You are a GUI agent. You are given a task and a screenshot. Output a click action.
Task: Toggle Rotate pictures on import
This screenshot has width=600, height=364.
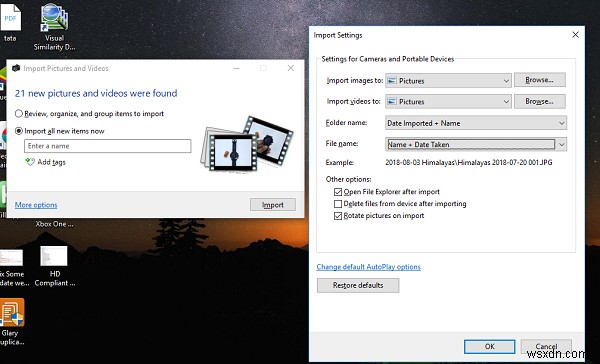point(338,216)
